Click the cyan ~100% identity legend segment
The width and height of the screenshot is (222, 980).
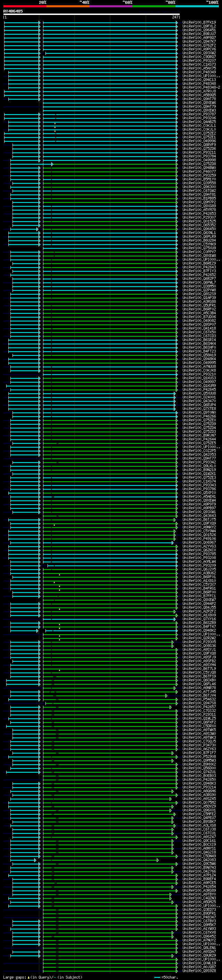pos(197,6)
